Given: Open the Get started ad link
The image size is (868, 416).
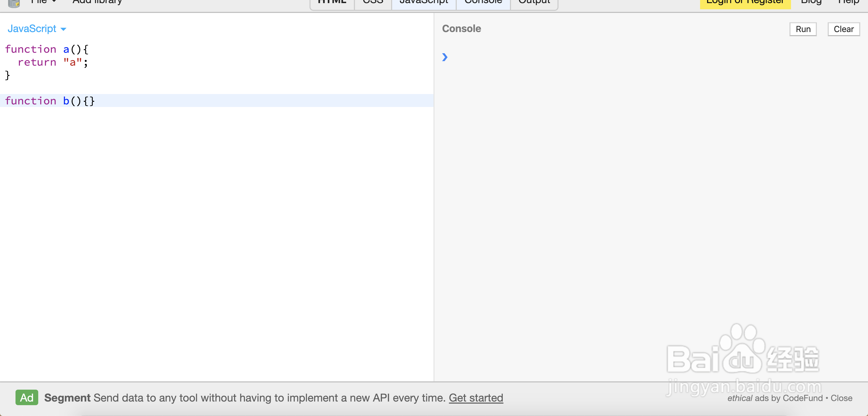Looking at the screenshot, I should 476,398.
